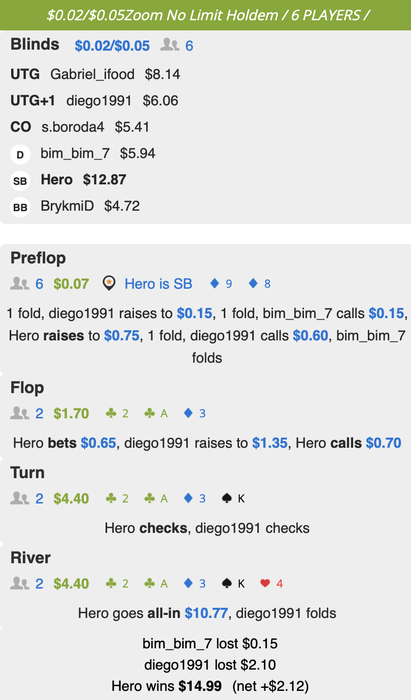Click the green Zoom No Limit Holdem banner
Viewport: 411px width, 700px height.
(205, 15)
